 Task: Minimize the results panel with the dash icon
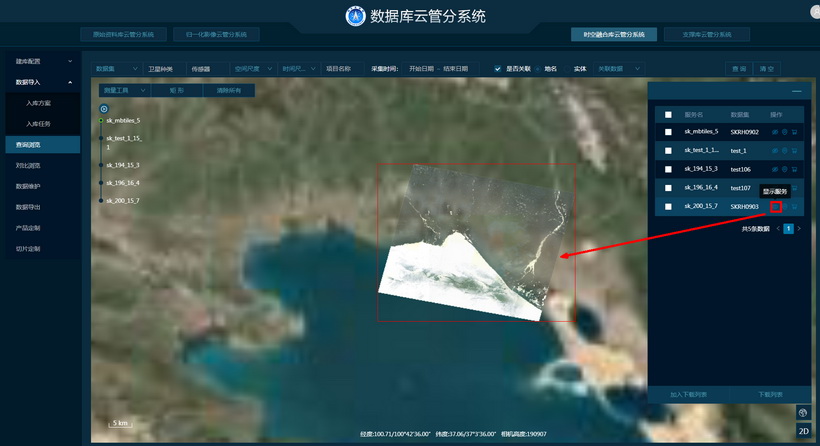(x=796, y=92)
